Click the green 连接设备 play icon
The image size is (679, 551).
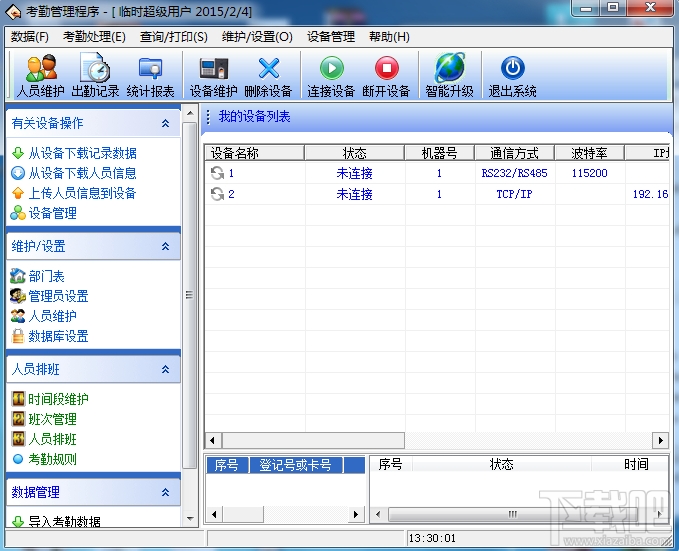(332, 68)
